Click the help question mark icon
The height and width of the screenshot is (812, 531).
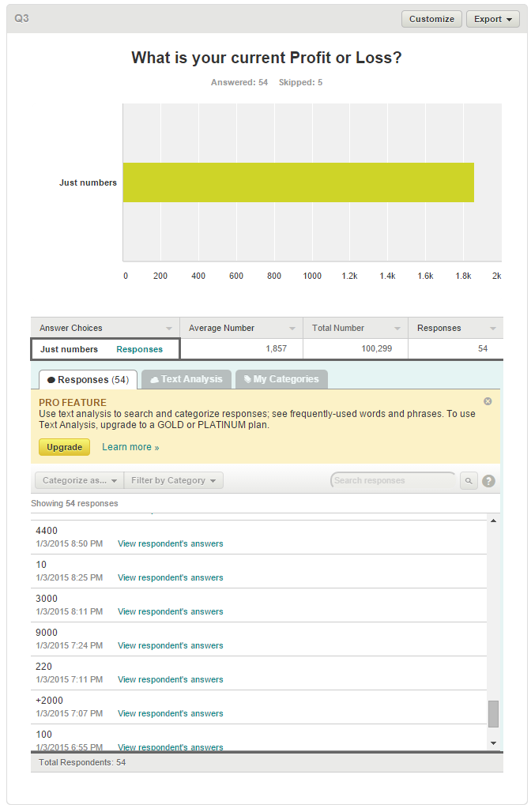point(488,480)
